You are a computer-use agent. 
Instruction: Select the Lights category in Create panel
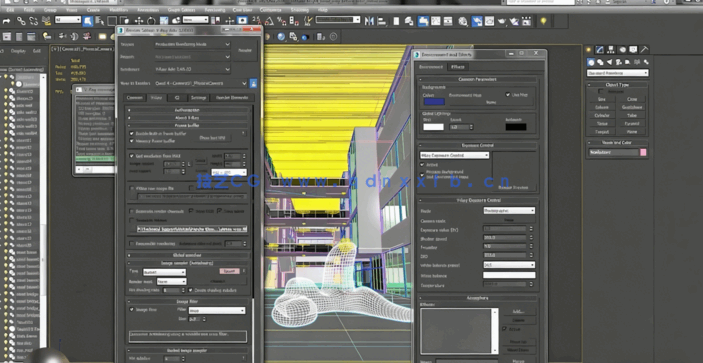pos(609,62)
